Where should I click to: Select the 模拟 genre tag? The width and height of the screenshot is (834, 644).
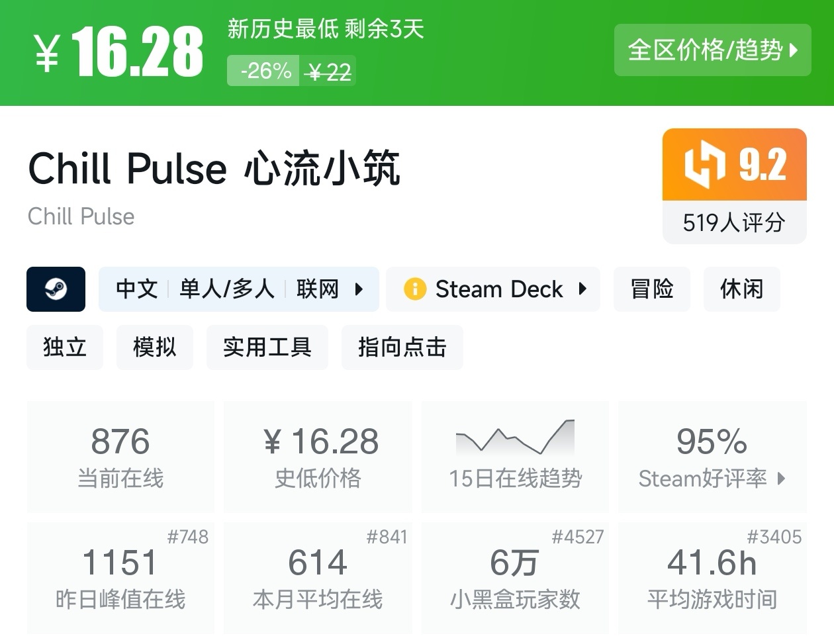pyautogui.click(x=154, y=347)
